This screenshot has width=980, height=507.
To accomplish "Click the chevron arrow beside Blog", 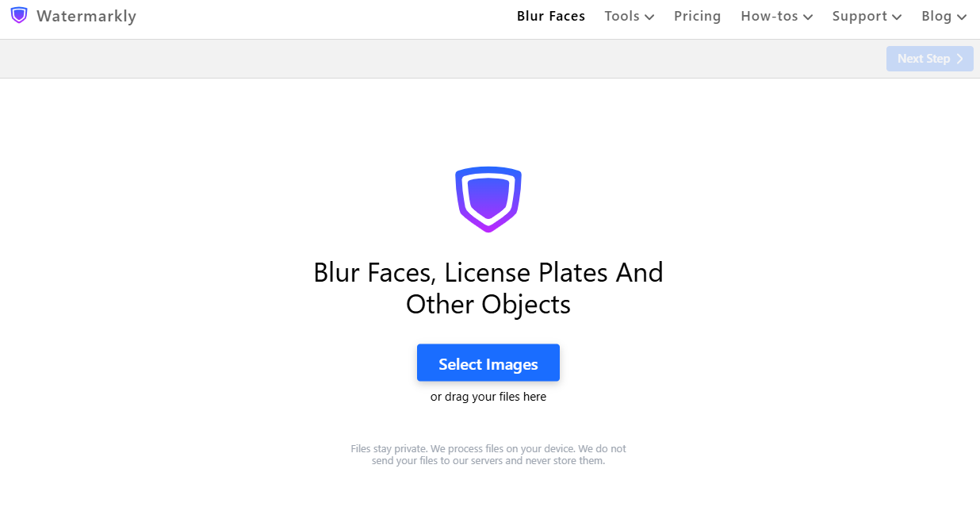I will pyautogui.click(x=962, y=17).
